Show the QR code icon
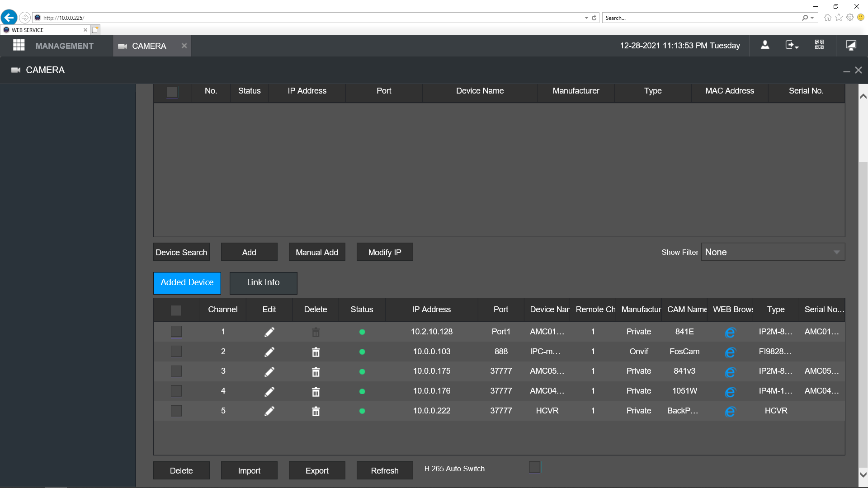 click(x=819, y=45)
